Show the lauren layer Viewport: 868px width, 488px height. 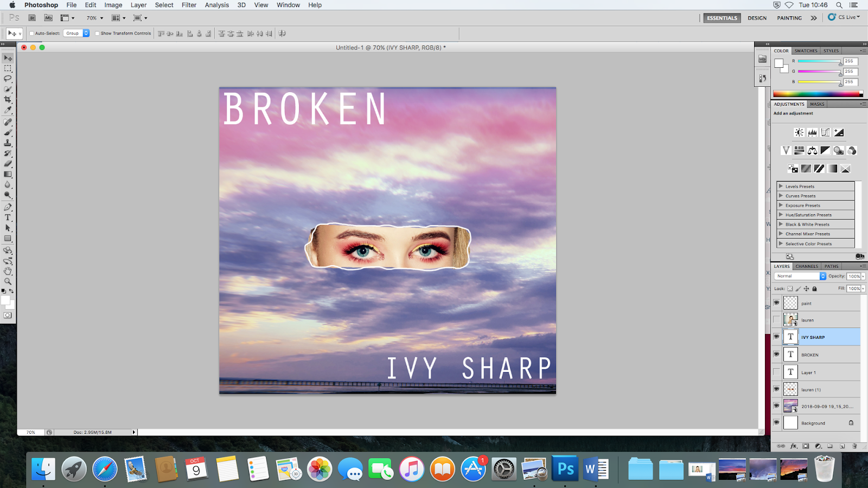click(x=777, y=319)
